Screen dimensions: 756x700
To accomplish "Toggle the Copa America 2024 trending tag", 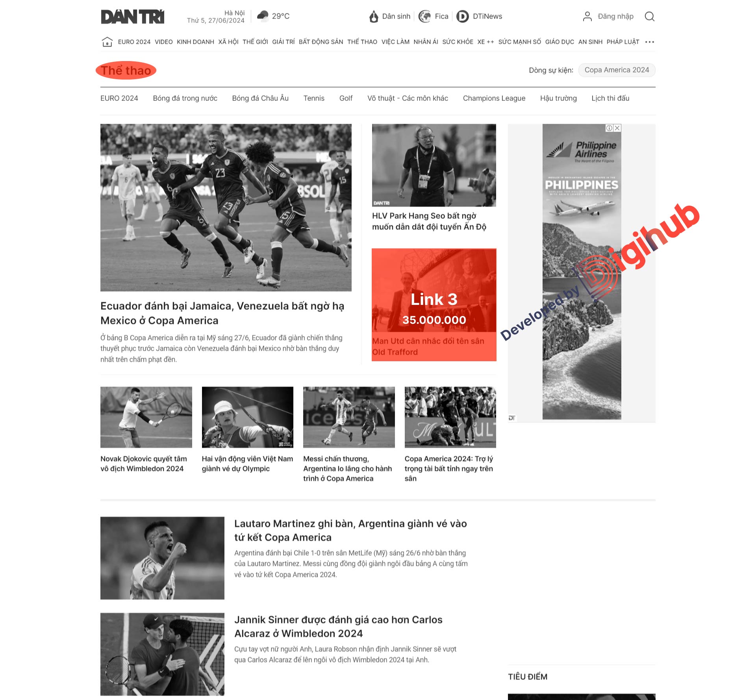I will (616, 70).
